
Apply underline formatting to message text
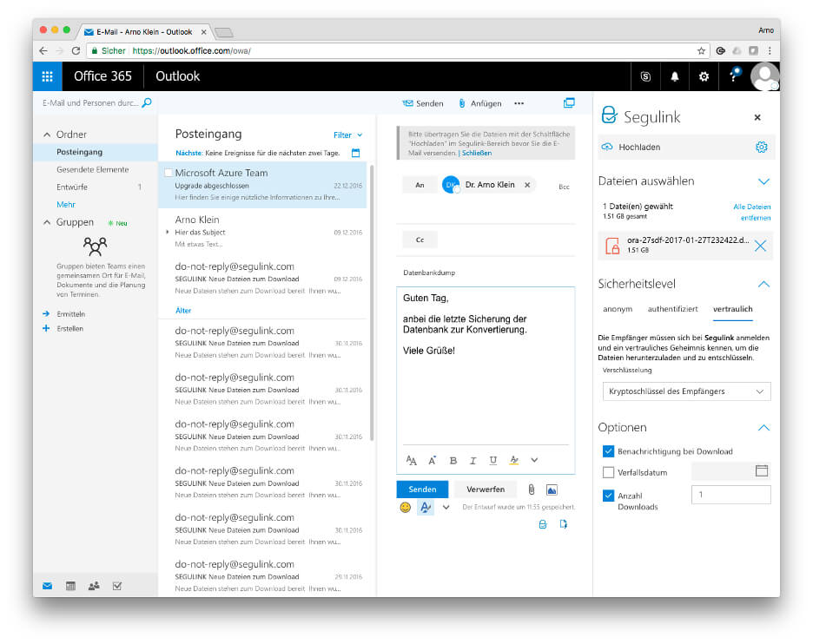(x=492, y=460)
